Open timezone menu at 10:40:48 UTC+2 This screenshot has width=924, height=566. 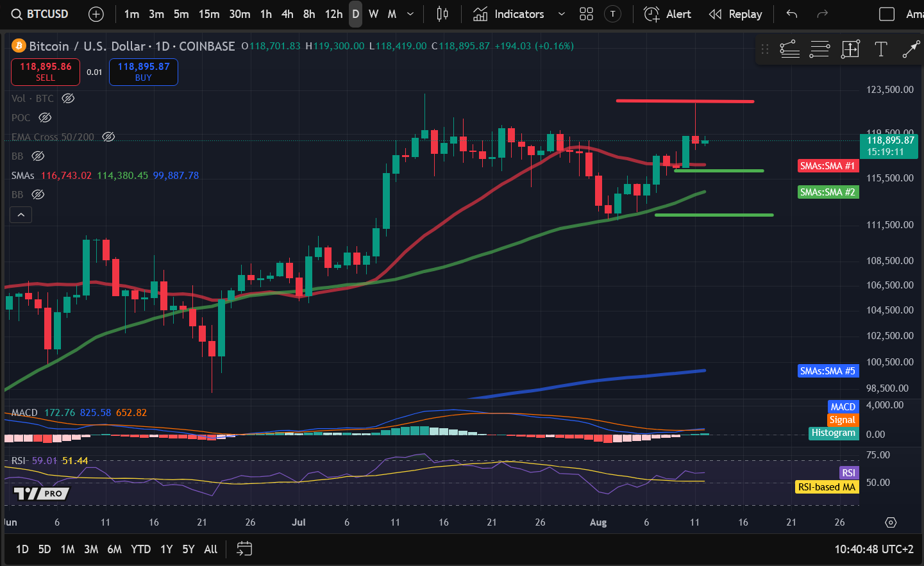(x=874, y=549)
